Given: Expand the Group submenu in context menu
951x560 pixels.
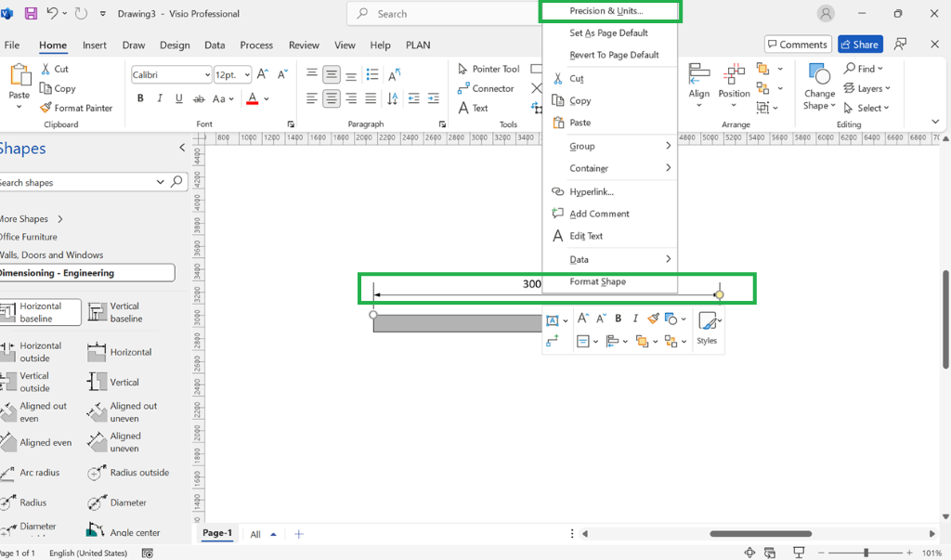Looking at the screenshot, I should pos(610,146).
